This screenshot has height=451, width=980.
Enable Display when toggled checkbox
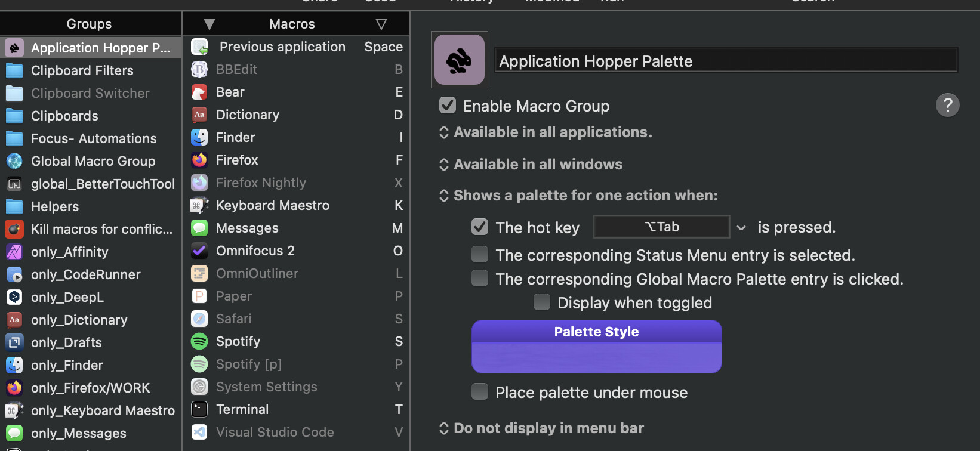pos(542,302)
